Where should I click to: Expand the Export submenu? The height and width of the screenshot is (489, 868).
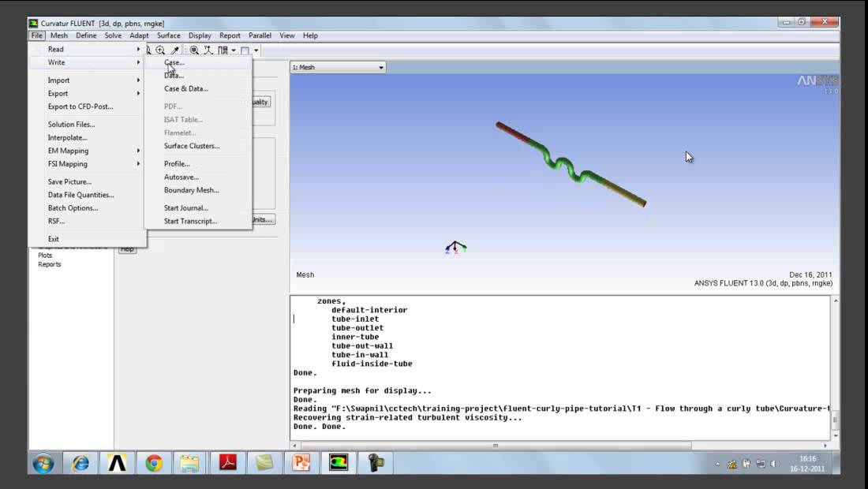88,94
